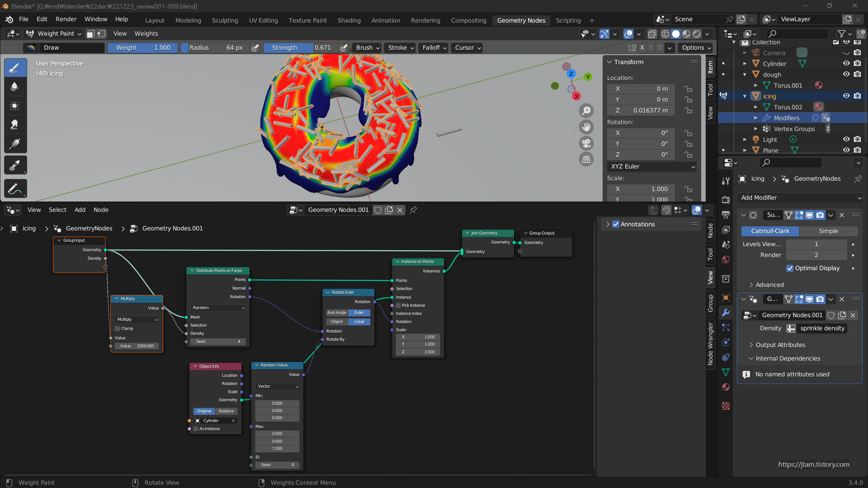
Task: Pin the Geometry Nodes.001 node tree
Action: 413,210
